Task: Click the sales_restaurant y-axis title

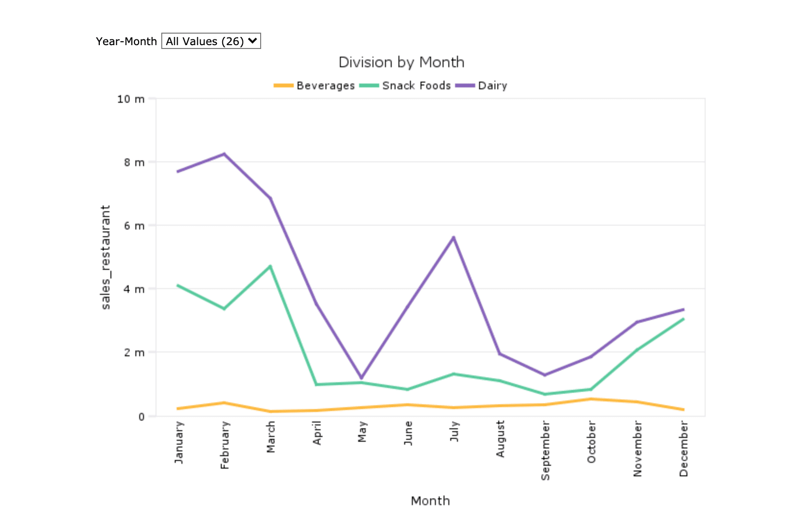Action: [106, 257]
